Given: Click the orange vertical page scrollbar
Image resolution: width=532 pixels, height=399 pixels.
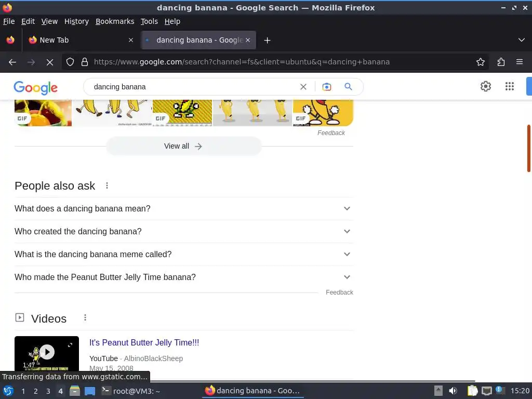Looking at the screenshot, I should (528, 148).
